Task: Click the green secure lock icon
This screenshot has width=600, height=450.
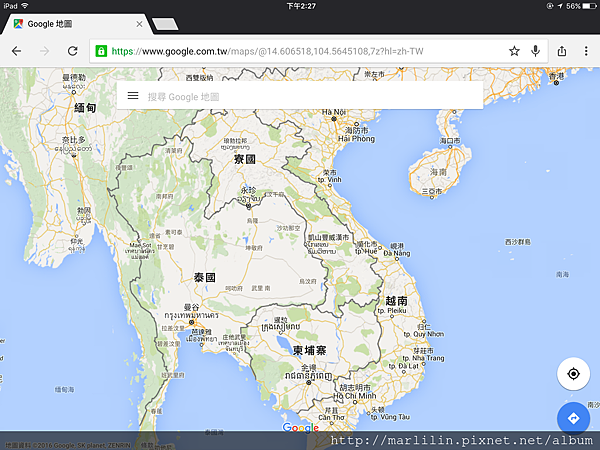Action: coord(101,51)
